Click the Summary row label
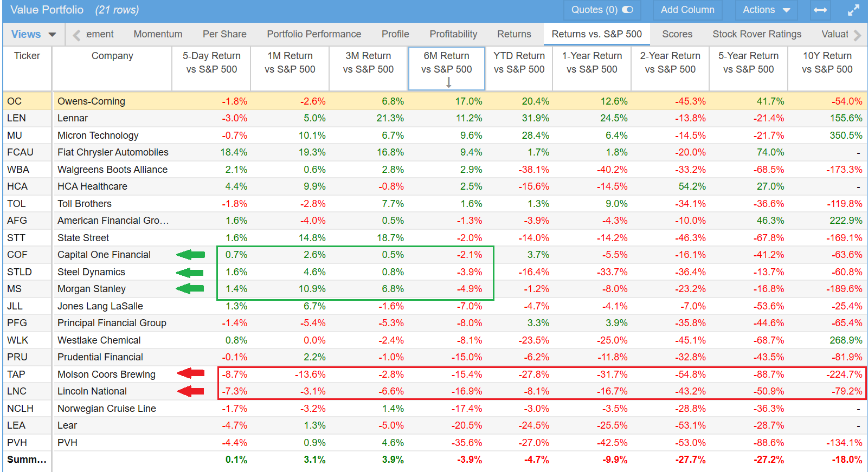This screenshot has width=868, height=472. click(27, 460)
